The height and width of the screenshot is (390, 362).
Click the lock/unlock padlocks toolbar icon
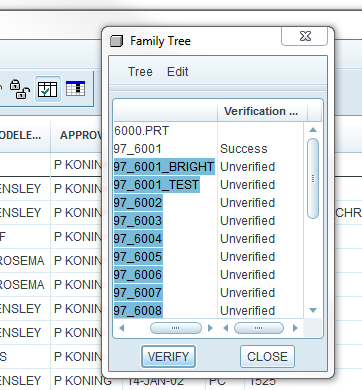pyautogui.click(x=20, y=89)
